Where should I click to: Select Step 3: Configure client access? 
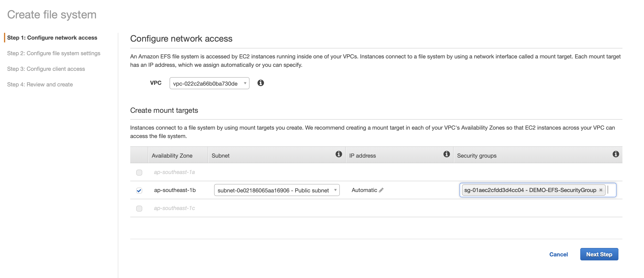(46, 69)
